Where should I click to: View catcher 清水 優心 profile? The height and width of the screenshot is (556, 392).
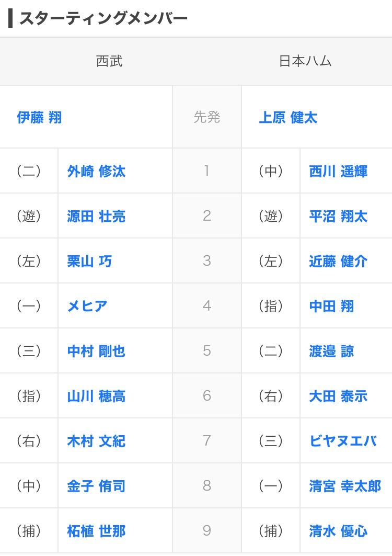(x=338, y=531)
